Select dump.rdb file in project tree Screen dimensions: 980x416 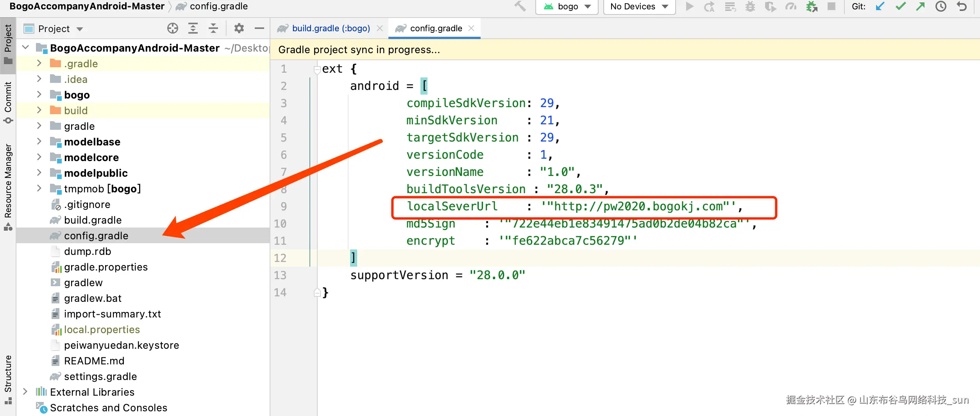coord(143,251)
